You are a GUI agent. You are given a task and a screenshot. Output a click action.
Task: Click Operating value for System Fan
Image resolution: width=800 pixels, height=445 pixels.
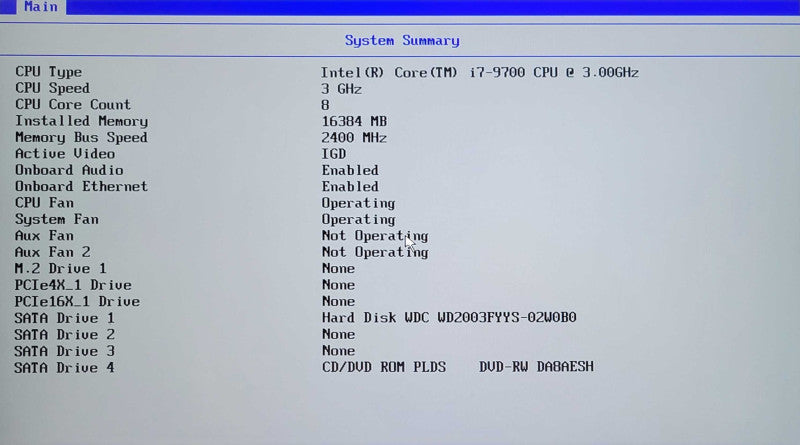pyautogui.click(x=358, y=220)
